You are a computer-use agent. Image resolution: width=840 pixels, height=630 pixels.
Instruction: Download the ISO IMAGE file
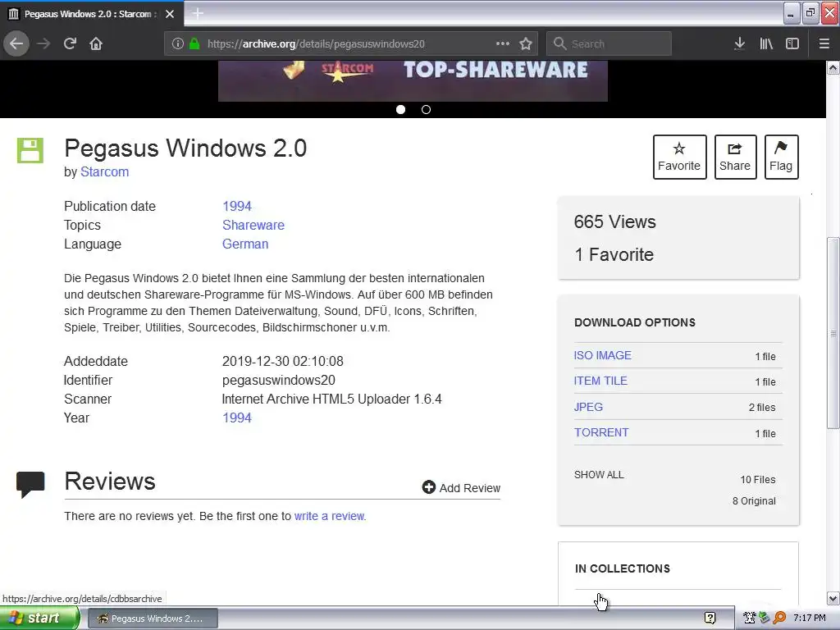[x=603, y=355]
